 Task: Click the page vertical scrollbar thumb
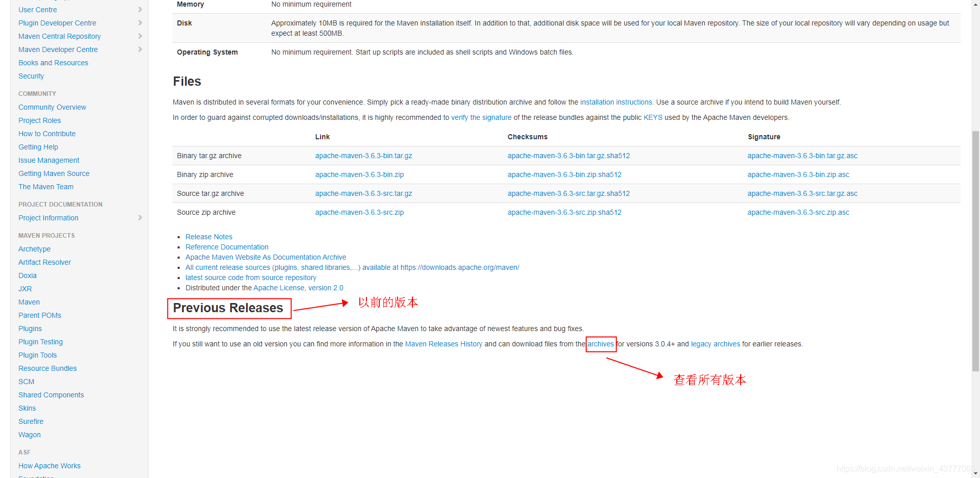pyautogui.click(x=975, y=251)
